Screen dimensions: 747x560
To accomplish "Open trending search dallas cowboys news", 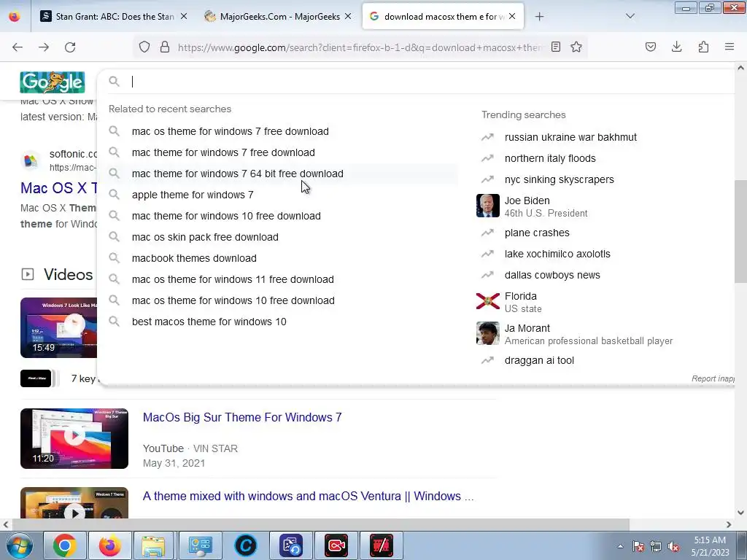I will (x=552, y=275).
